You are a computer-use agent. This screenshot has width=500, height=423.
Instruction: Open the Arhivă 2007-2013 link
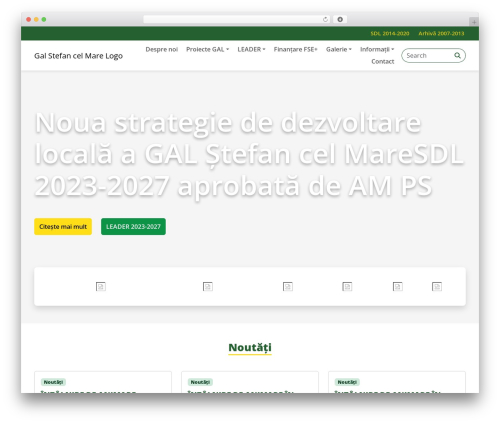(x=441, y=33)
